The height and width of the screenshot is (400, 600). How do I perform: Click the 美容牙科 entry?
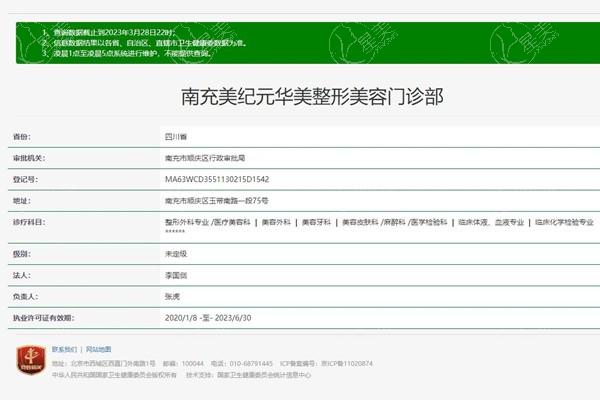click(x=316, y=222)
